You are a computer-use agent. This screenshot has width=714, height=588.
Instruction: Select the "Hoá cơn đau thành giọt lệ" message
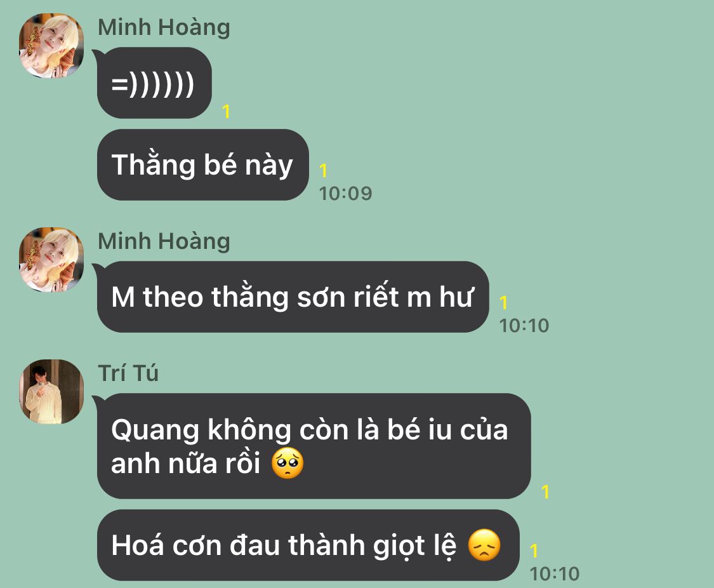[x=308, y=545]
